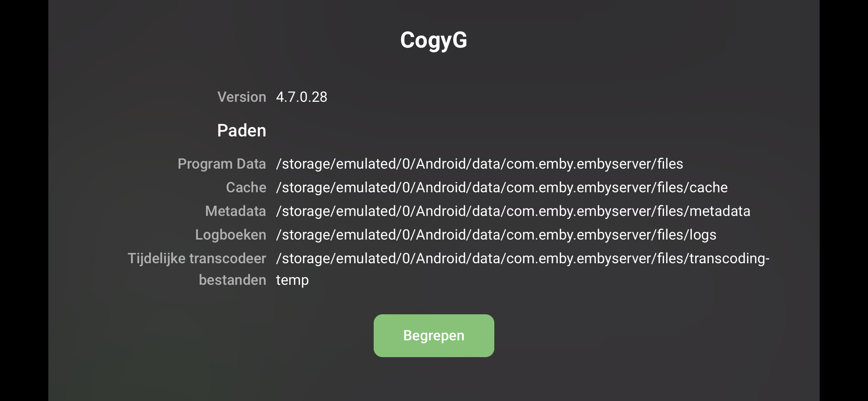Select the path ending in files/transcoding-
Screen dimensions: 868x401
(x=522, y=258)
